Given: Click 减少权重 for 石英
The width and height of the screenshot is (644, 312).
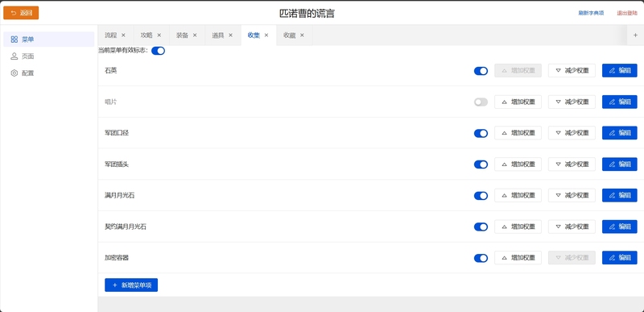Looking at the screenshot, I should 572,71.
